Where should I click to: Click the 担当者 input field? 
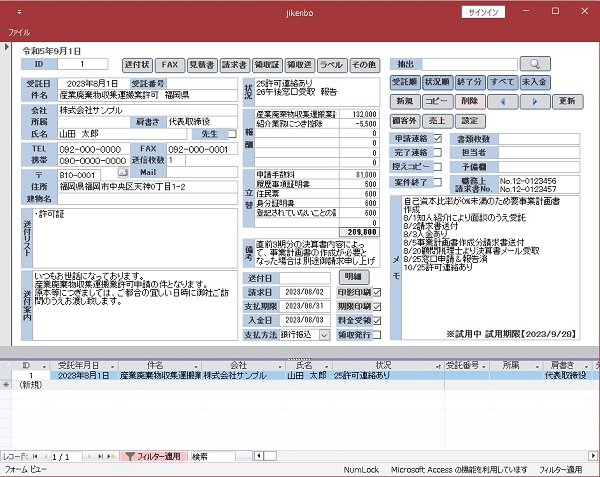tap(539, 152)
